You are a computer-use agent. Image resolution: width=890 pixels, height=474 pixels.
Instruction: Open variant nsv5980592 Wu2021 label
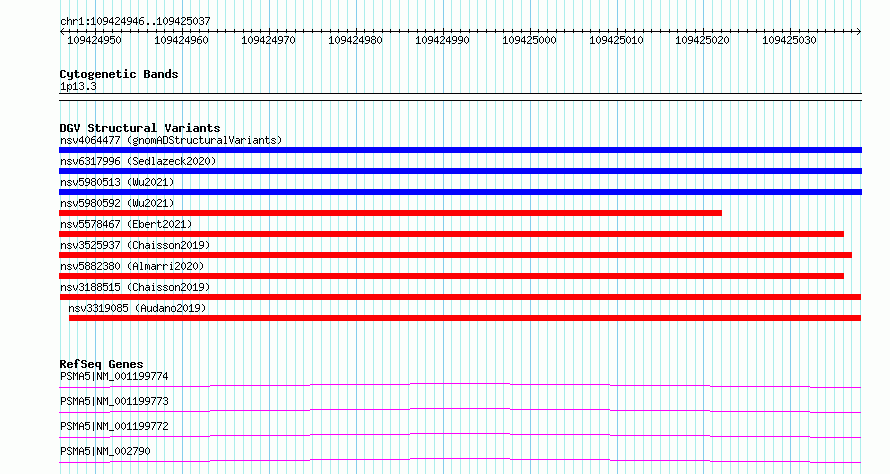pyautogui.click(x=117, y=203)
